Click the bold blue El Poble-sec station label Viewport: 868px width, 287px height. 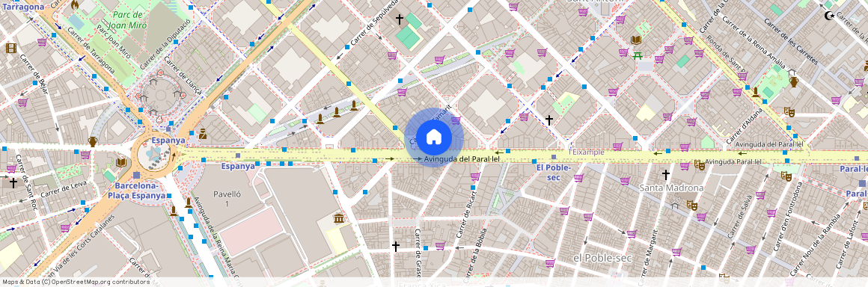click(x=553, y=172)
